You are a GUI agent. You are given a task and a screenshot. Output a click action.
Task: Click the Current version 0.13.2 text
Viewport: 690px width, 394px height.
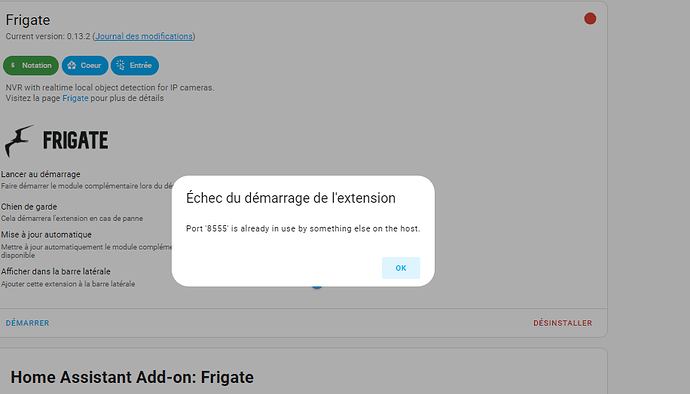pyautogui.click(x=48, y=36)
